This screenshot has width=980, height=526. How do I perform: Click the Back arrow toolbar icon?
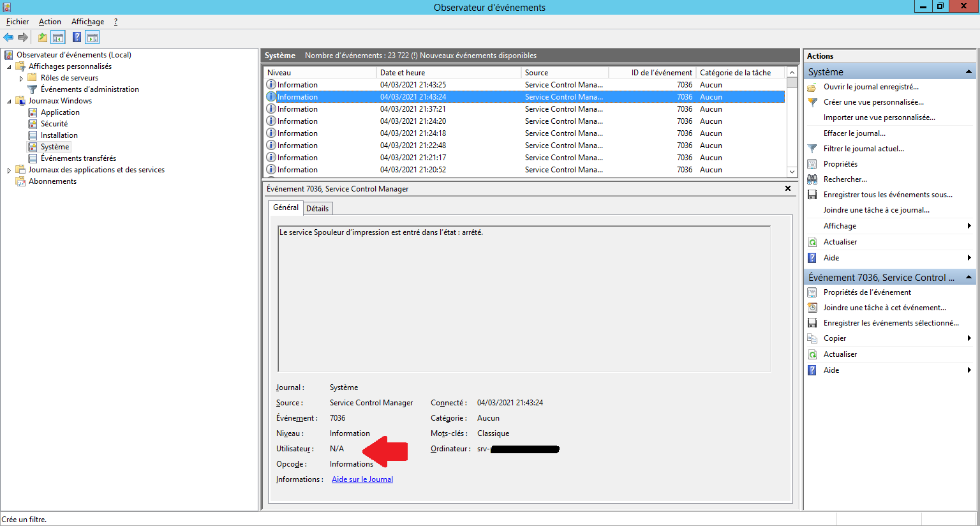8,37
